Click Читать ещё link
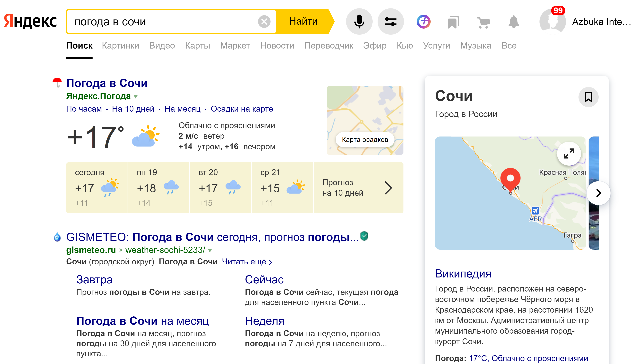 click(247, 262)
